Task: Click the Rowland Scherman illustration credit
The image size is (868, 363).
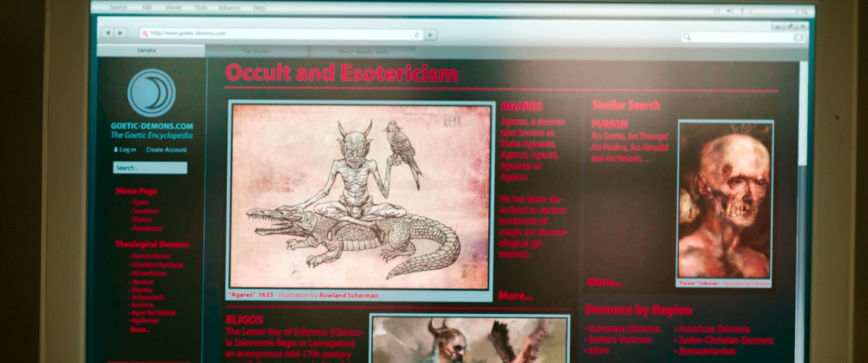Action: click(349, 295)
